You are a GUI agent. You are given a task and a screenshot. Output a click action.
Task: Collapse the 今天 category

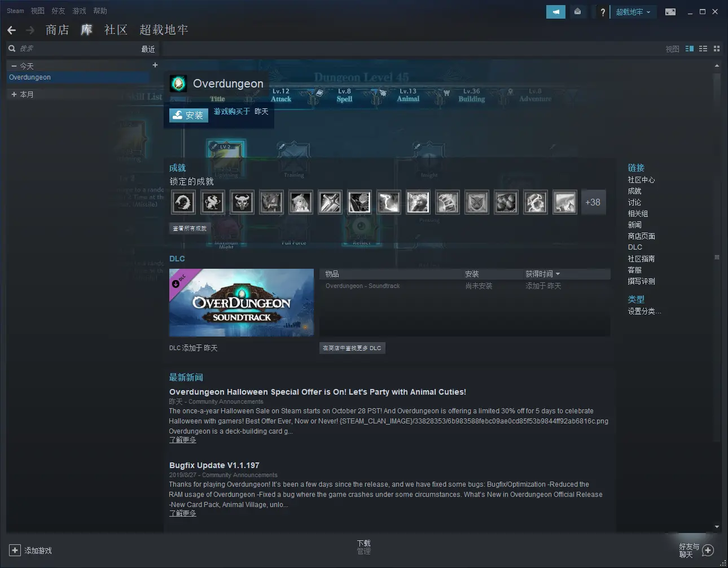tap(14, 66)
